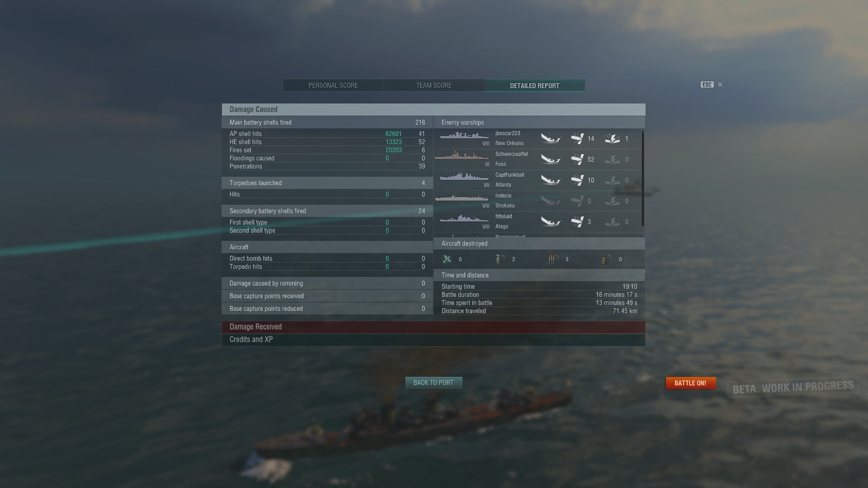Click the New Orleans ship silhouette icon
Screen dimensions: 868x488
click(x=464, y=136)
